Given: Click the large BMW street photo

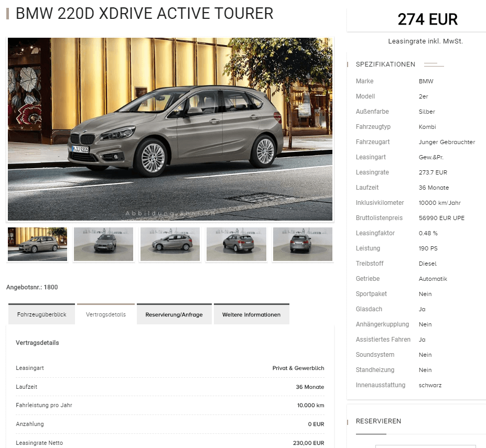Looking at the screenshot, I should [170, 129].
